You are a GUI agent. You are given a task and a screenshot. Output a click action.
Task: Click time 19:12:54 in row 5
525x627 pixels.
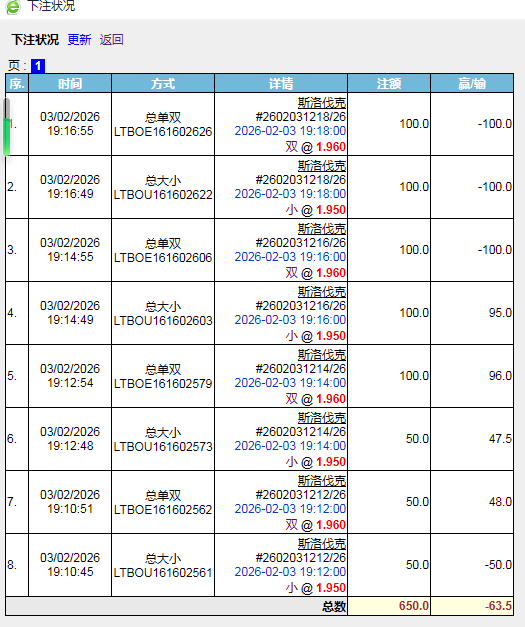(70, 383)
